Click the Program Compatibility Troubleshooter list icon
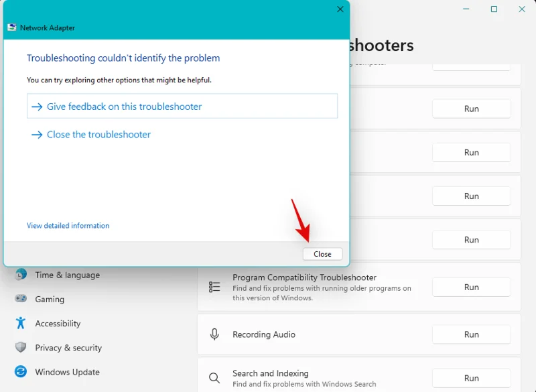The height and width of the screenshot is (392, 536). pyautogui.click(x=214, y=287)
